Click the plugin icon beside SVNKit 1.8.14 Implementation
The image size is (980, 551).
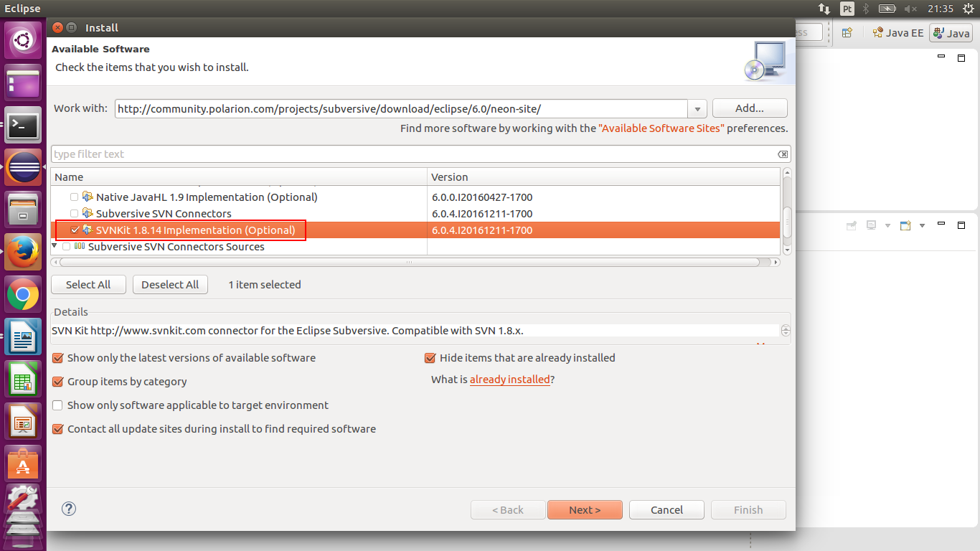click(87, 230)
